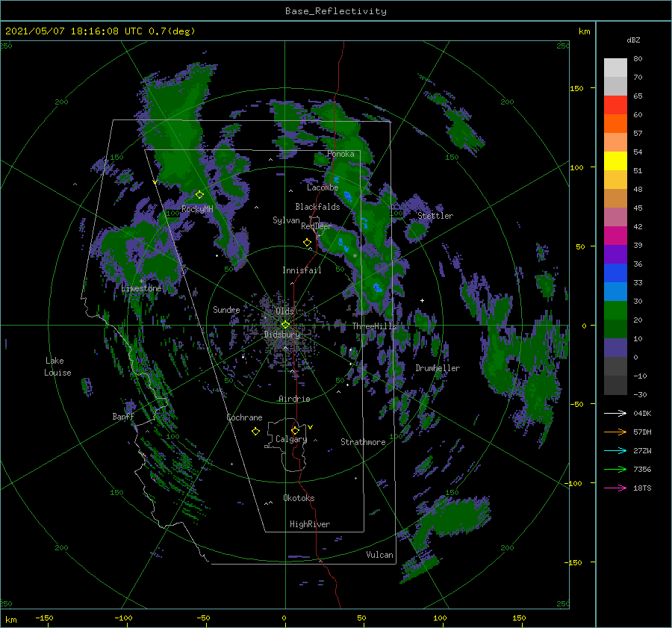Select the green 7356 arrow in legend
The width and height of the screenshot is (672, 628).
(615, 470)
